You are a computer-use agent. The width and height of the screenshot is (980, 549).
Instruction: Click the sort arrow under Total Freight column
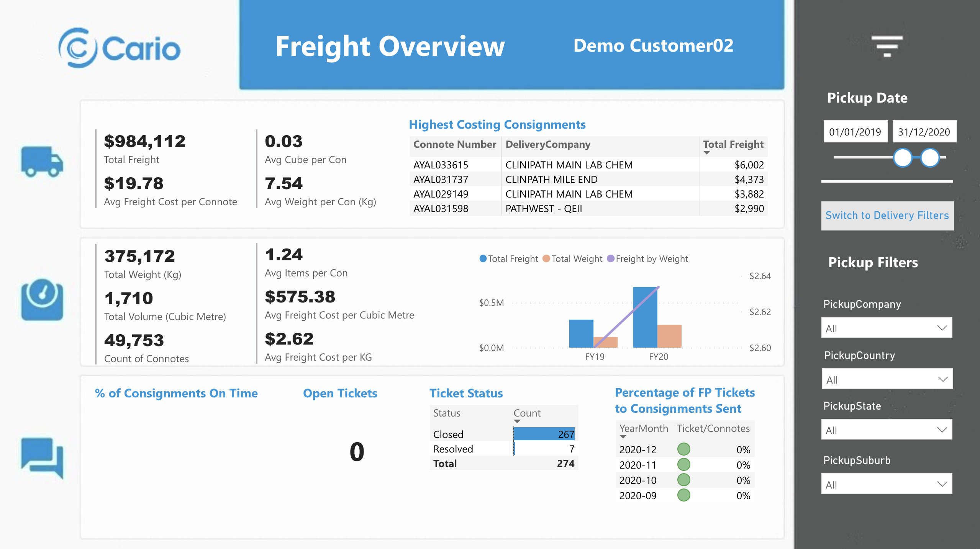coord(707,153)
